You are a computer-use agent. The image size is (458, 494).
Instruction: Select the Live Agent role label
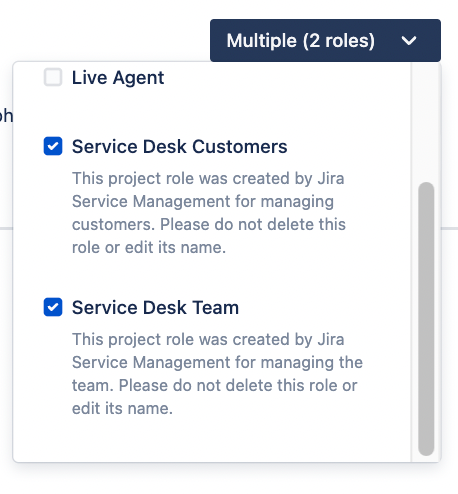(118, 78)
